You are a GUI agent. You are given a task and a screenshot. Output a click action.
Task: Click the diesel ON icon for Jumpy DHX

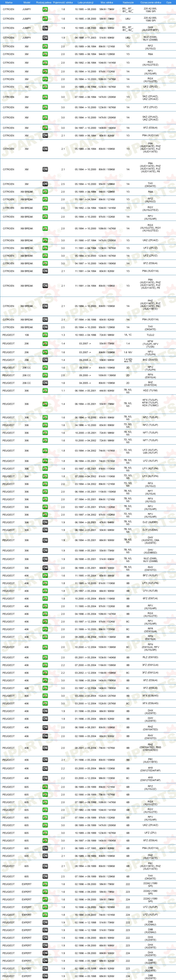click(x=45, y=28)
